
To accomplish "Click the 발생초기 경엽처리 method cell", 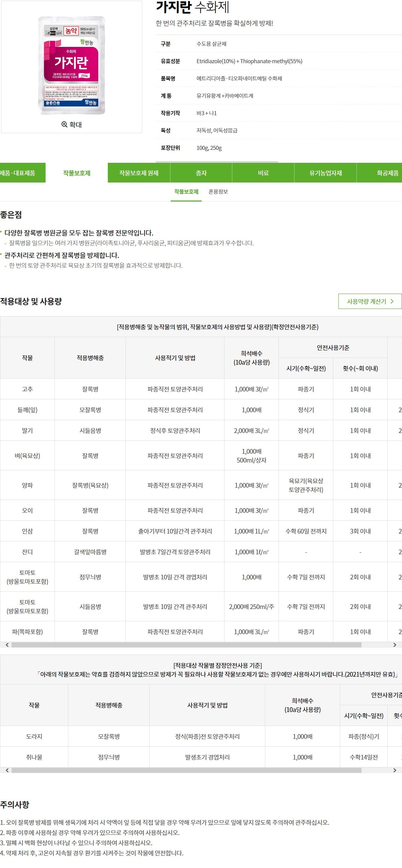I will point(207,757).
